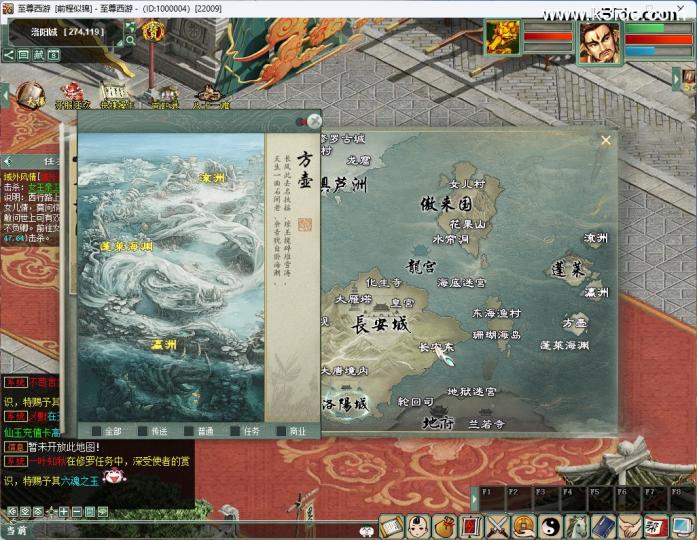Open the character face icon menu
The image size is (697, 540).
[418, 527]
